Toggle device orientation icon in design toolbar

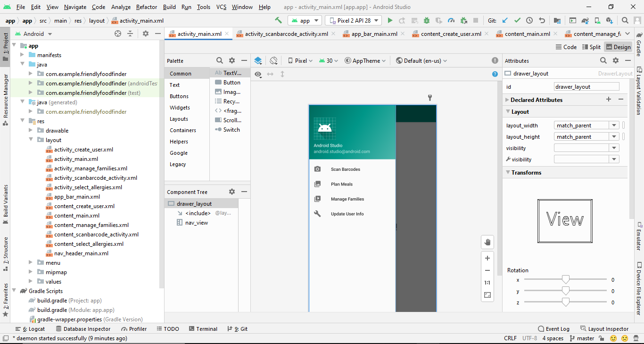point(274,60)
